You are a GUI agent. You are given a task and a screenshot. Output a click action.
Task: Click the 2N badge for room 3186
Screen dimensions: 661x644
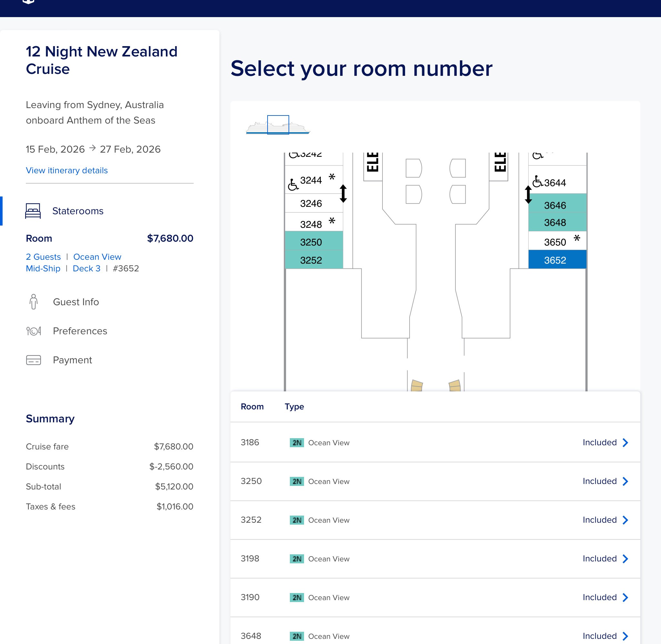pos(297,442)
